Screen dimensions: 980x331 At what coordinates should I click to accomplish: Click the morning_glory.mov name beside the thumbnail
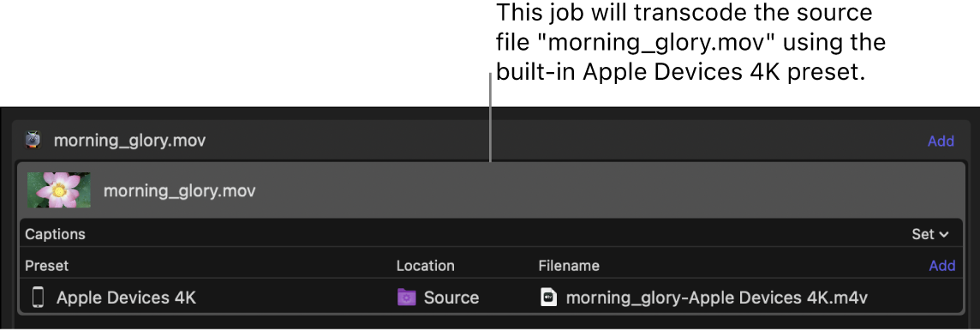pos(179,191)
